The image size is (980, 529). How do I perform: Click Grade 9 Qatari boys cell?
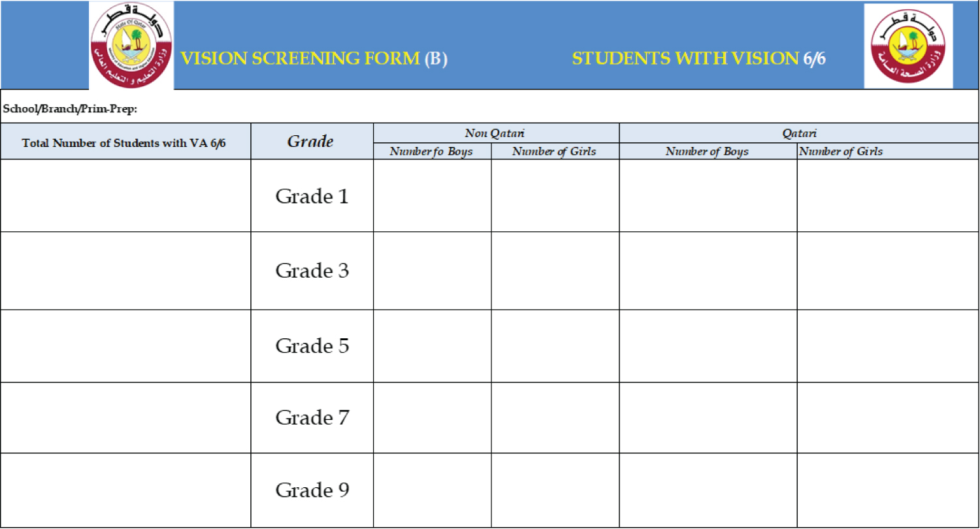(708, 490)
